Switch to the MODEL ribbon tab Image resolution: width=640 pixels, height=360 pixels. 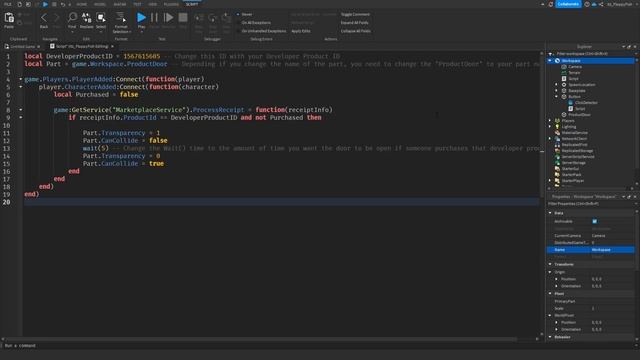tap(100, 4)
